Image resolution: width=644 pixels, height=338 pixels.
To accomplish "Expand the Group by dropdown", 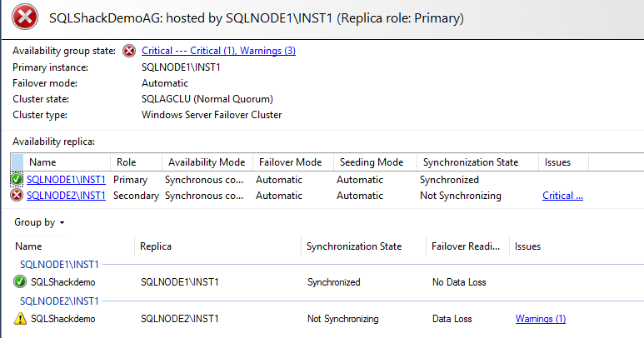I will pos(39,222).
